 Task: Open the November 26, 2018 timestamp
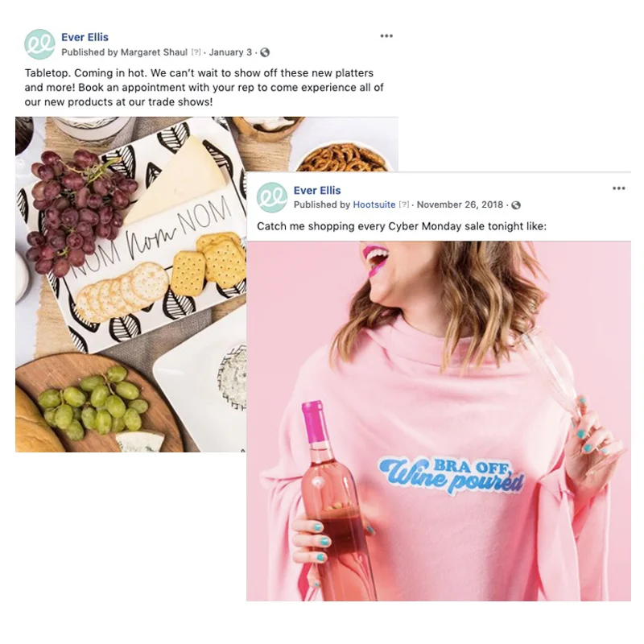click(x=460, y=204)
